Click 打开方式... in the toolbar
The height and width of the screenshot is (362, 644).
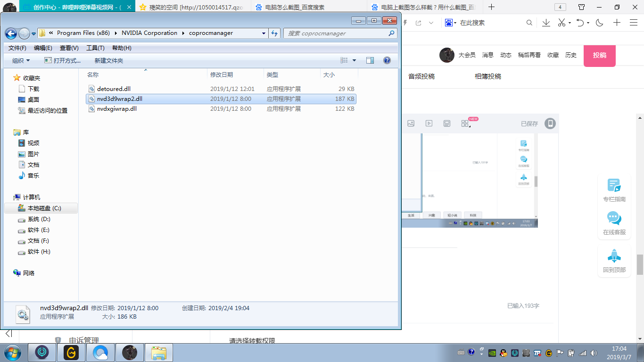(62, 61)
